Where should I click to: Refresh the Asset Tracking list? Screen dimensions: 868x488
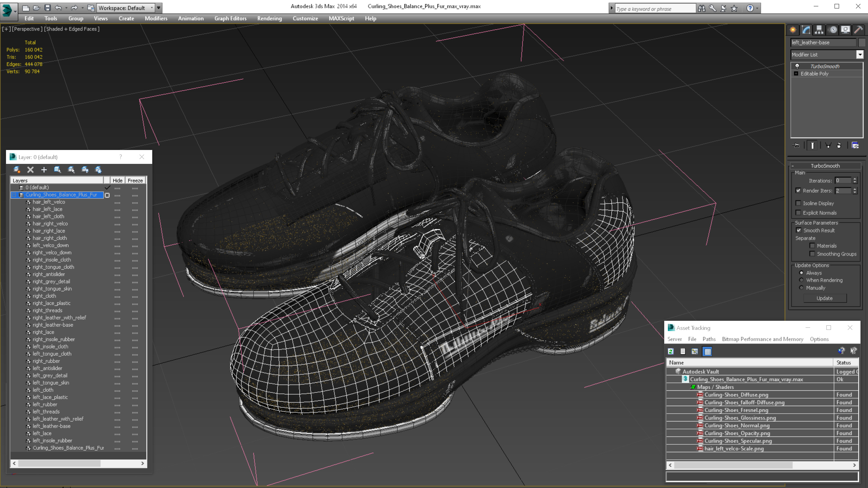click(x=671, y=351)
